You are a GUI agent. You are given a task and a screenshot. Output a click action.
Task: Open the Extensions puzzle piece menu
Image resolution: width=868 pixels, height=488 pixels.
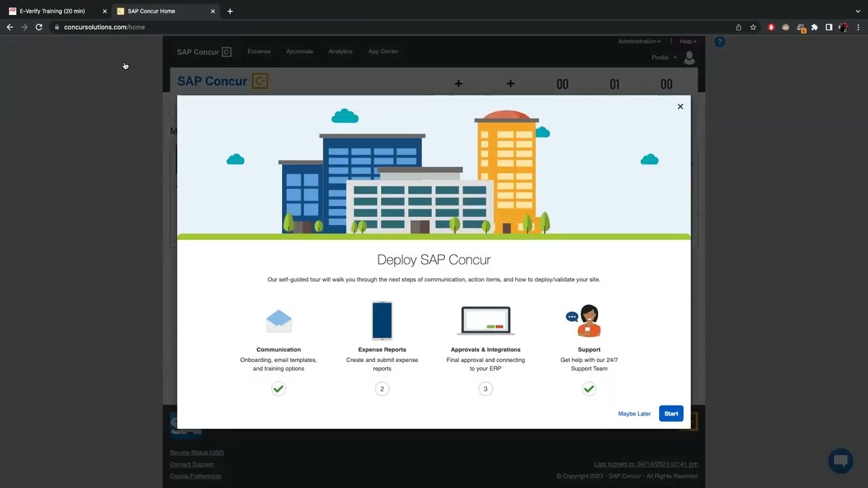tap(814, 27)
